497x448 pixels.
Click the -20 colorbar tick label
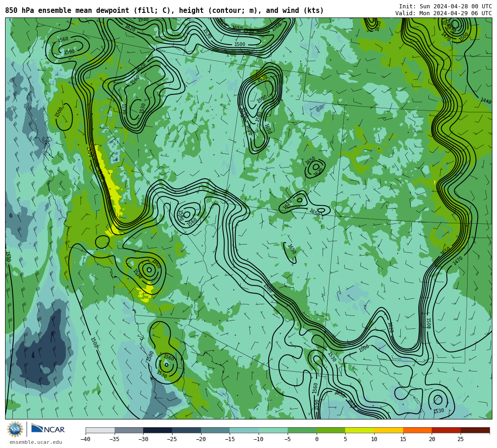click(x=201, y=439)
